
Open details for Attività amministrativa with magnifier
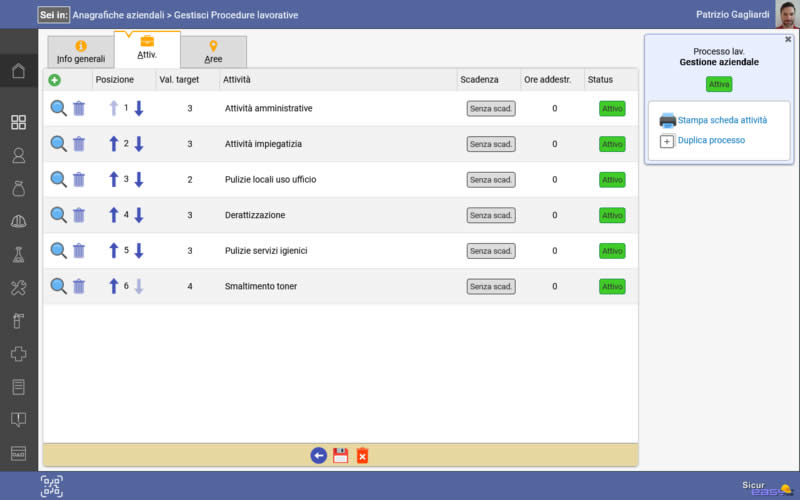59,108
